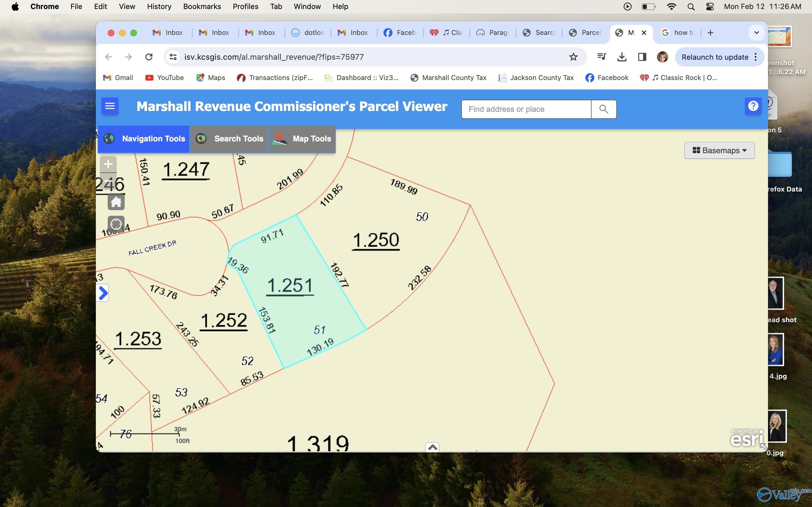Click the map zoom in plus button

tap(108, 164)
